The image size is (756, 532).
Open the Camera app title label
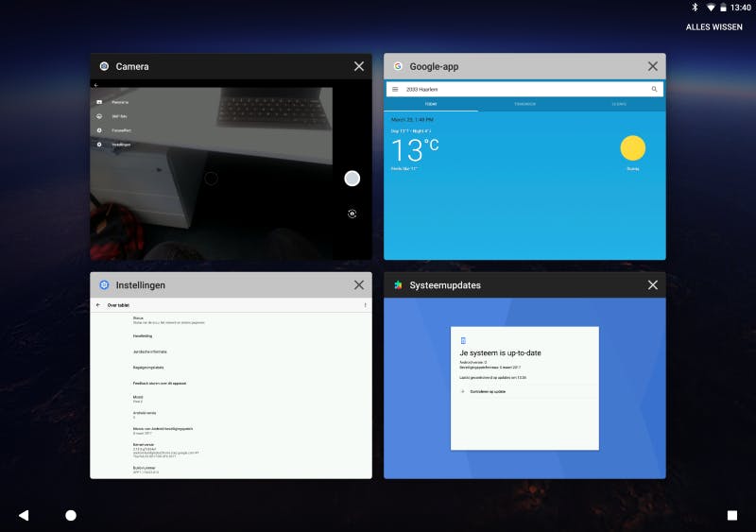[x=132, y=66]
